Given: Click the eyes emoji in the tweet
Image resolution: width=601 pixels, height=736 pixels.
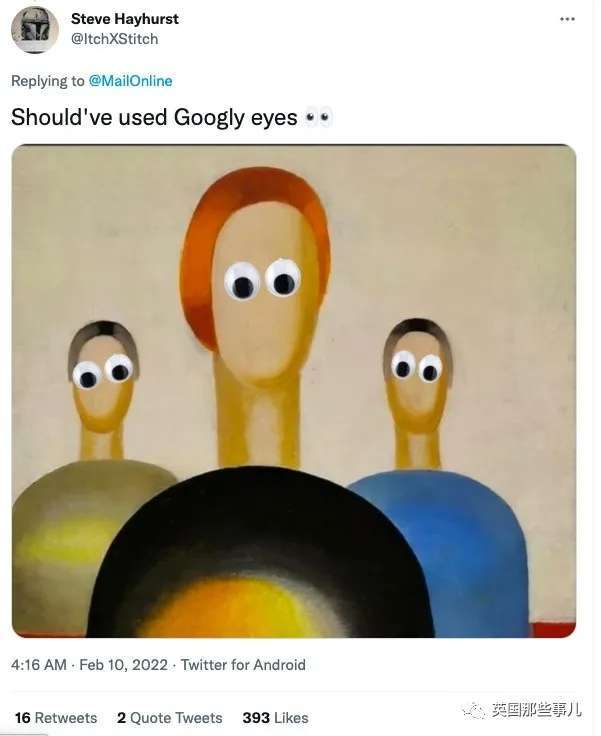Looking at the screenshot, I should coord(318,118).
